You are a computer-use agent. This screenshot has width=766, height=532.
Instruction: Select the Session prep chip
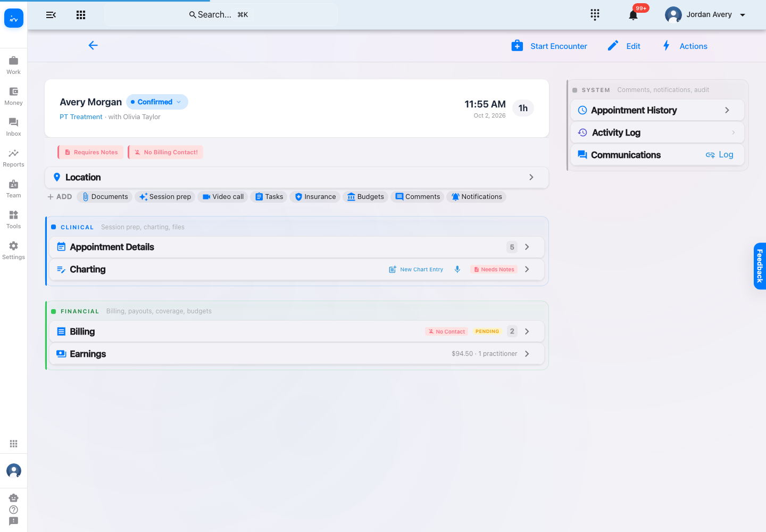coord(165,197)
